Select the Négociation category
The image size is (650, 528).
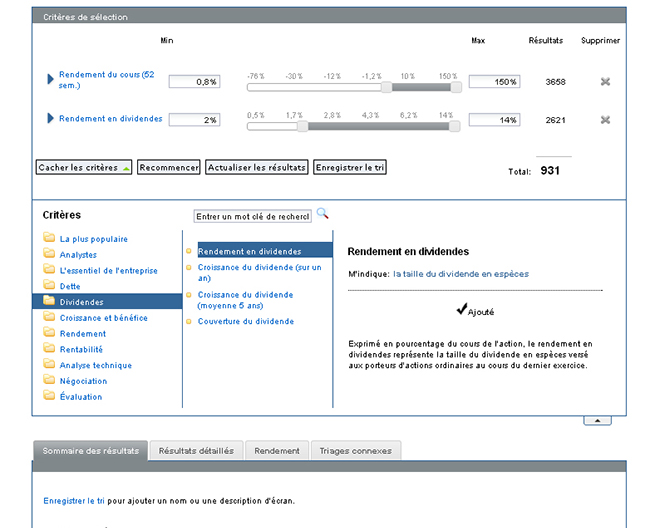[83, 381]
